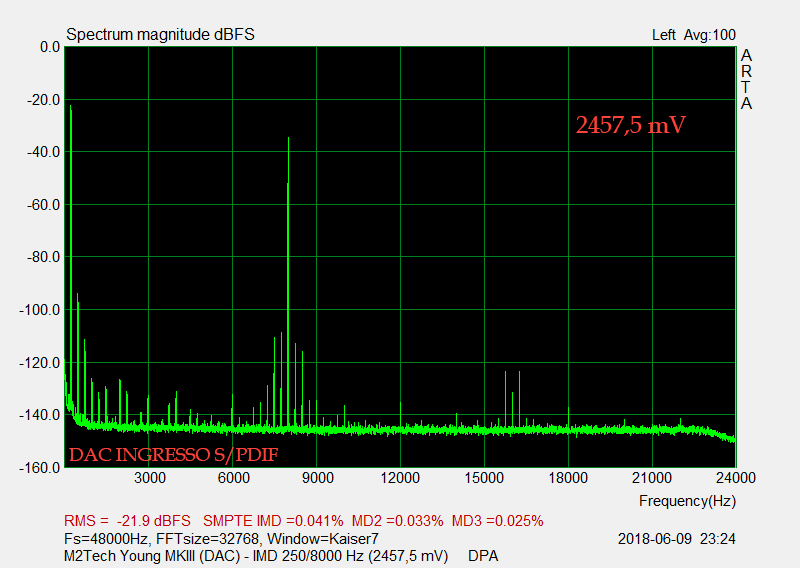Click the '2018-06-09 23:24' timestamp
Image resolution: width=800 pixels, height=568 pixels.
coord(677,539)
